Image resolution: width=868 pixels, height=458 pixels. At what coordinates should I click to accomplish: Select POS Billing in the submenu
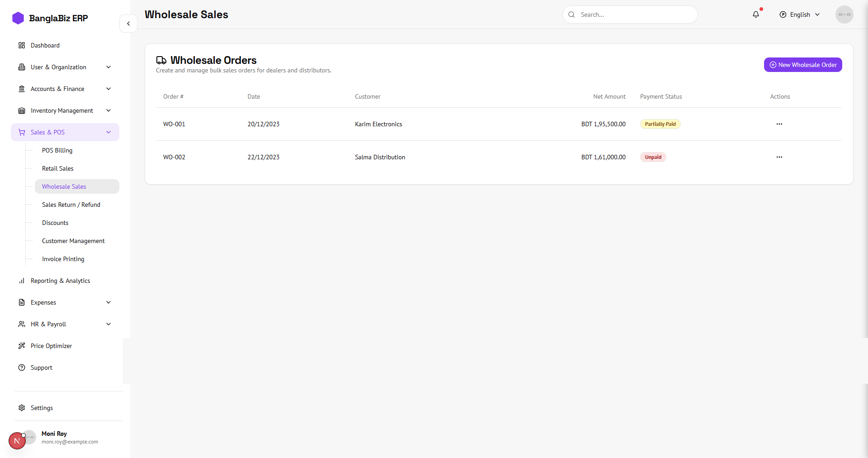coord(57,150)
